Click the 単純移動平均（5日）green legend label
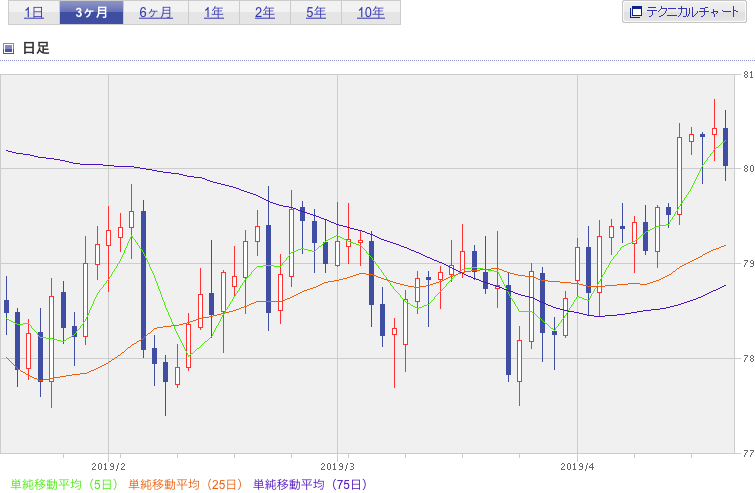Screen dimensions: 755x493 (x=64, y=484)
